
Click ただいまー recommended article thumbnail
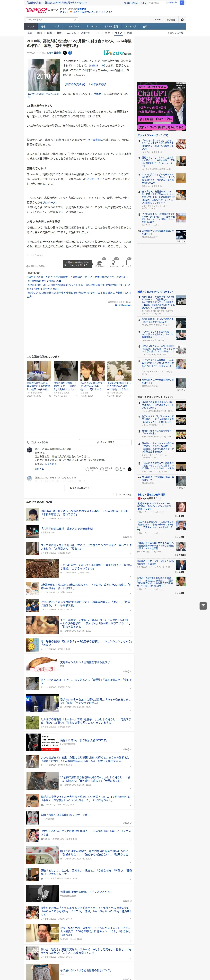39,371
